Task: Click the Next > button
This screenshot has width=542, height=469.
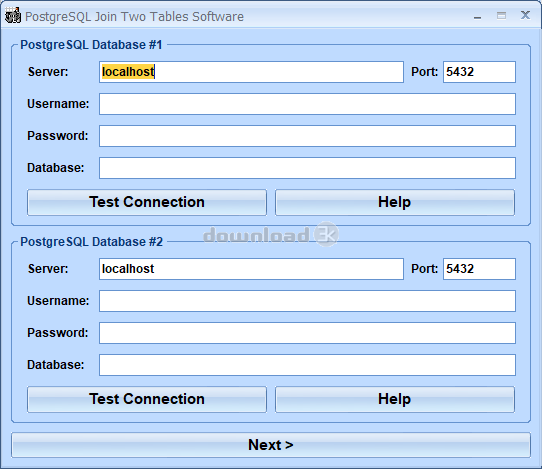Action: click(271, 445)
